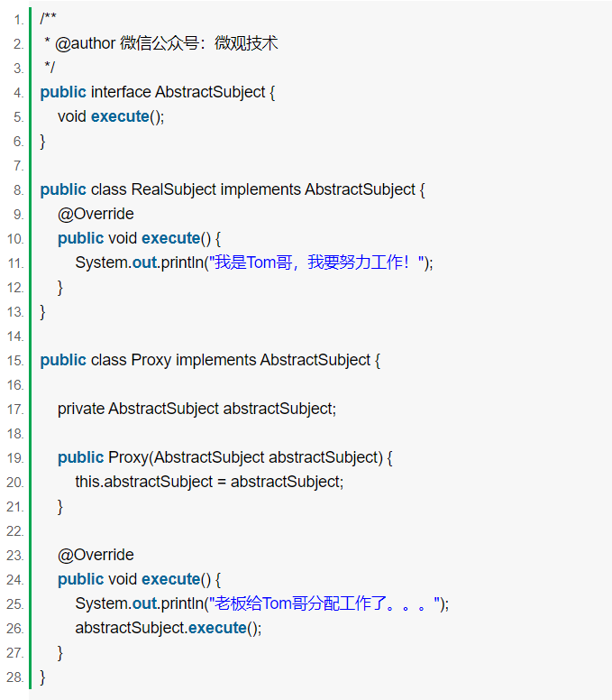This screenshot has height=700, width=612.
Task: Click 'System' on line 11
Action: 101,262
